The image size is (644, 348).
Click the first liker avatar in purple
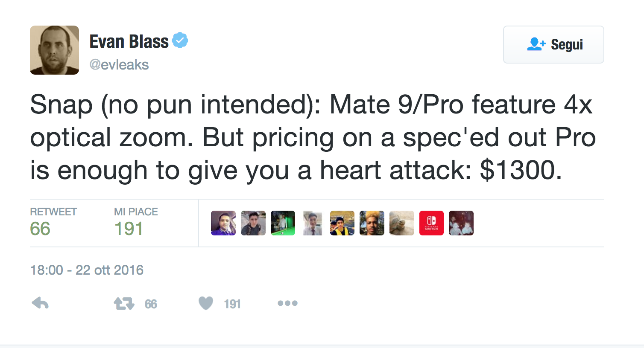223,223
